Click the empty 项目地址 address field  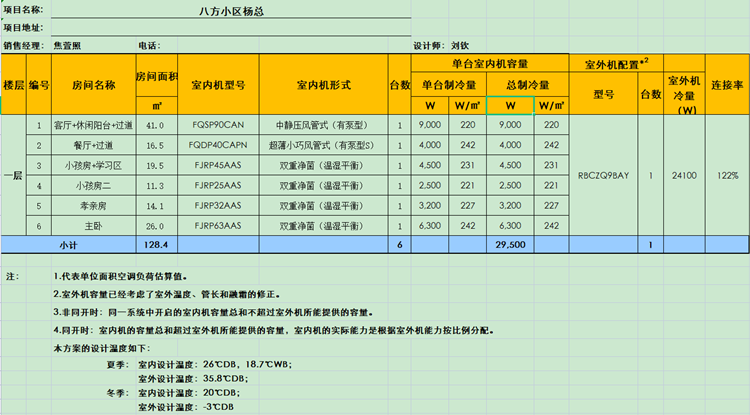(231, 28)
